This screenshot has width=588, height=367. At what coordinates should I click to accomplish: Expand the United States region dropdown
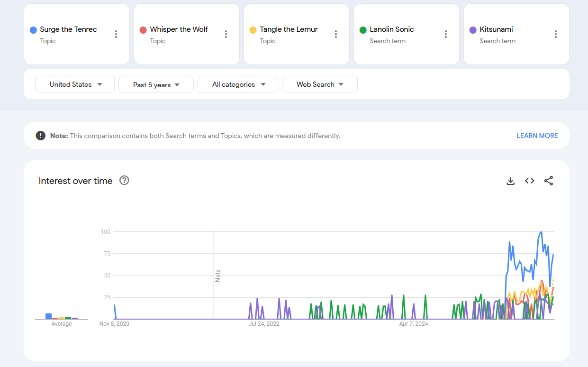[75, 84]
